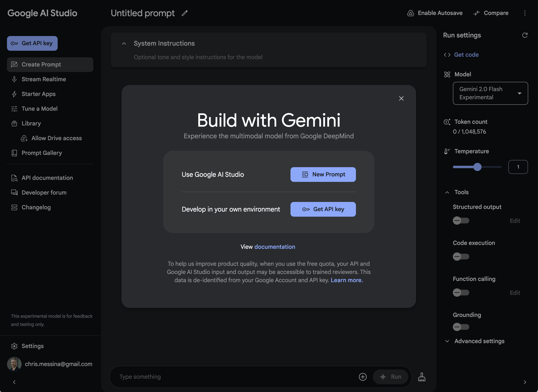
Task: Collapse the System Instructions panel
Action: coord(124,43)
